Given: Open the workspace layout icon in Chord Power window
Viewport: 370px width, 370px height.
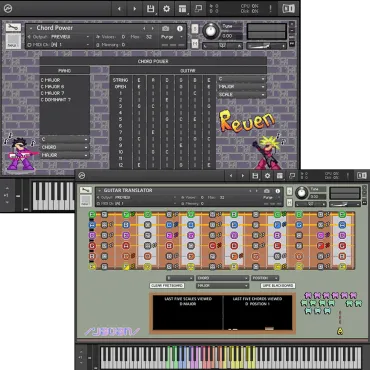Looking at the screenshot, I should (x=182, y=9).
